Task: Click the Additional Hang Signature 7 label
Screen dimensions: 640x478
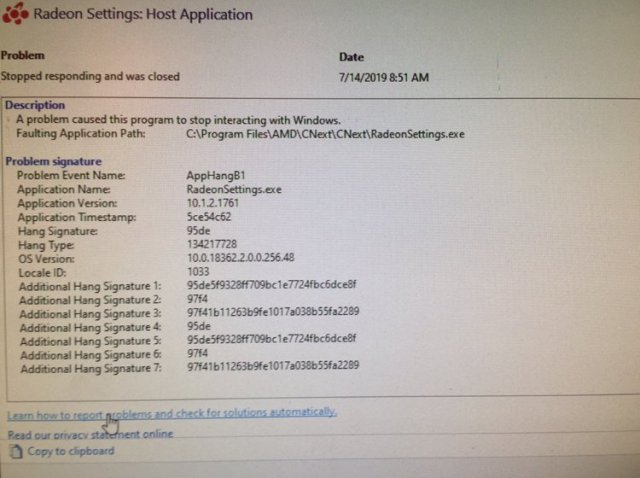Action: point(88,367)
